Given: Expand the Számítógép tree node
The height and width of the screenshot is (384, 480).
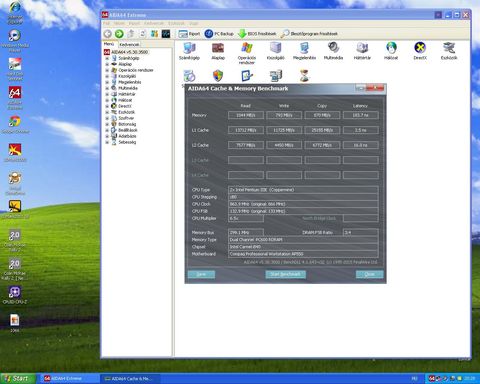Looking at the screenshot, I should pyautogui.click(x=107, y=58).
